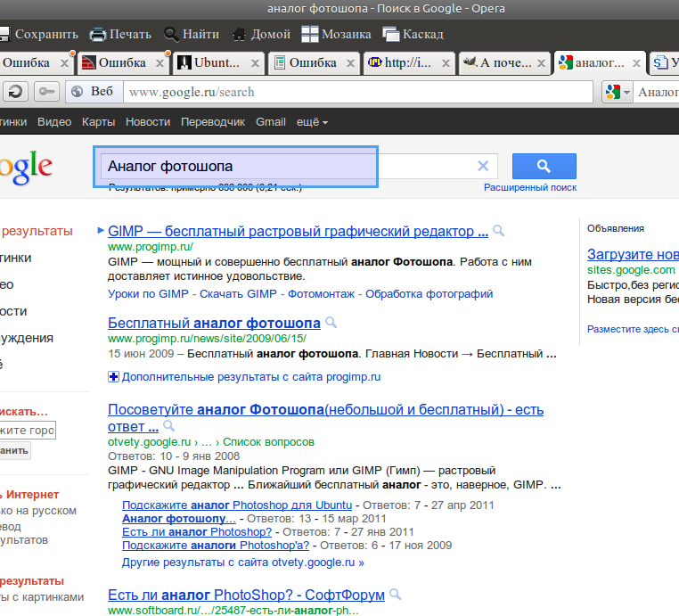Open Аналог фотошопу... sub-result link
The width and height of the screenshot is (679, 616).
point(179,519)
